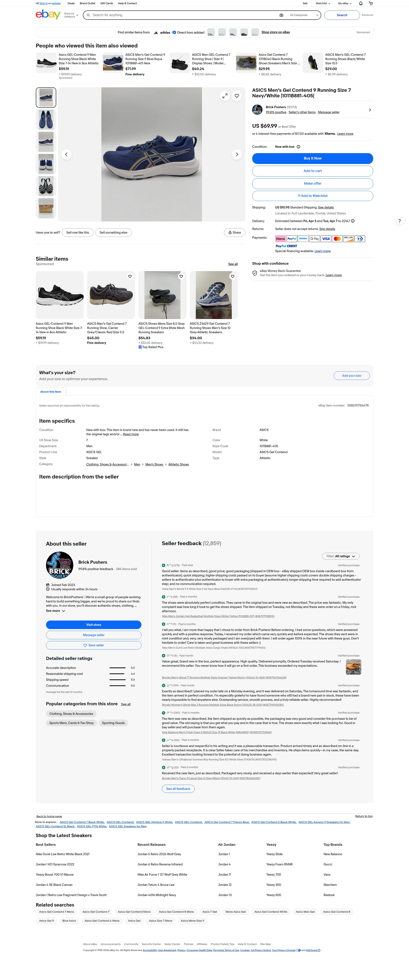Open Shop by category dropdown
The image size is (409, 980).
71,15
